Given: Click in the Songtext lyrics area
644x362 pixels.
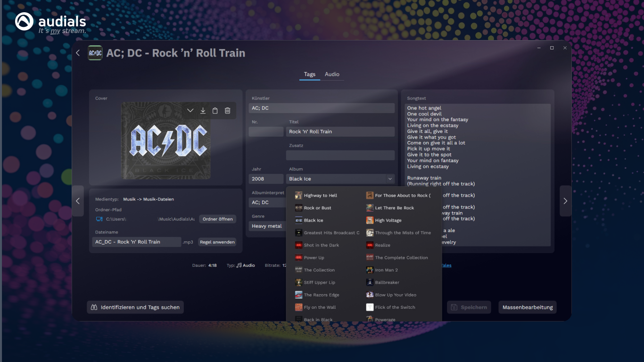Looking at the screenshot, I should coord(478,175).
